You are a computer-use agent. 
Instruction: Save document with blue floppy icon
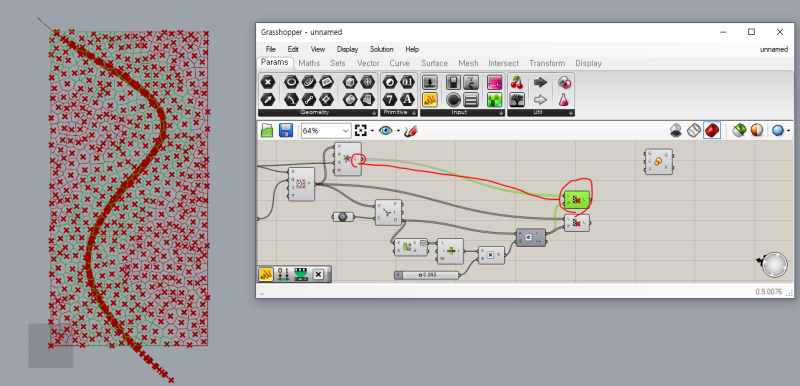coord(286,131)
